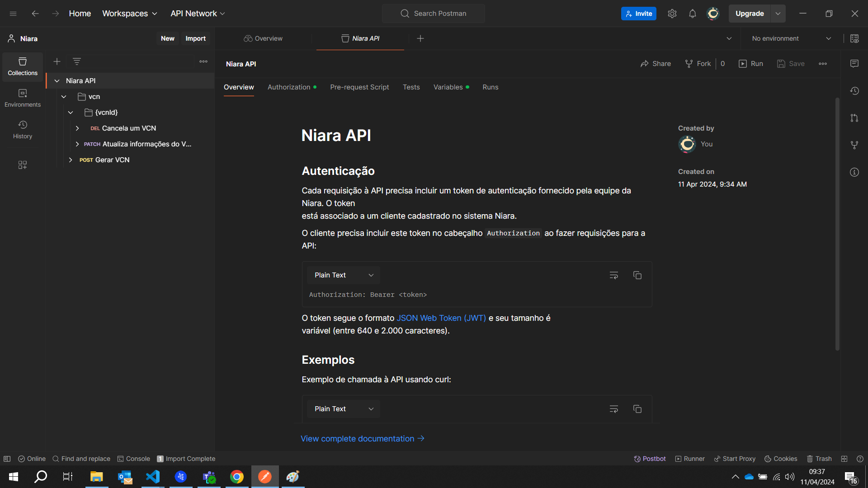Viewport: 868px width, 488px height.
Task: Open Postbot in the status bar
Action: pyautogui.click(x=650, y=459)
